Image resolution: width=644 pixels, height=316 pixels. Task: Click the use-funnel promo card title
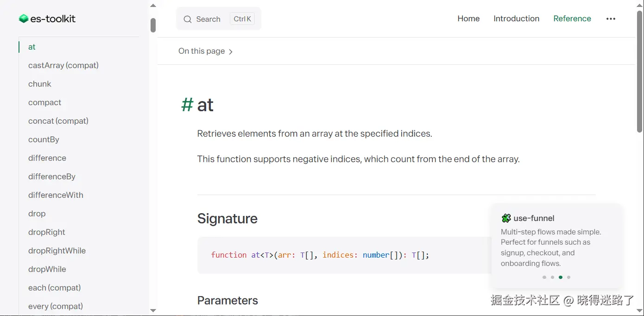click(534, 218)
